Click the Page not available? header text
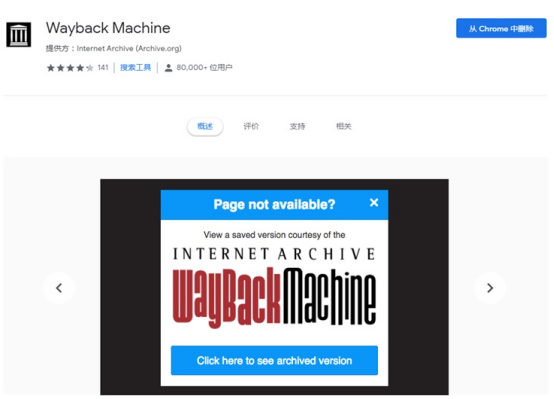The image size is (554, 399). [x=274, y=204]
